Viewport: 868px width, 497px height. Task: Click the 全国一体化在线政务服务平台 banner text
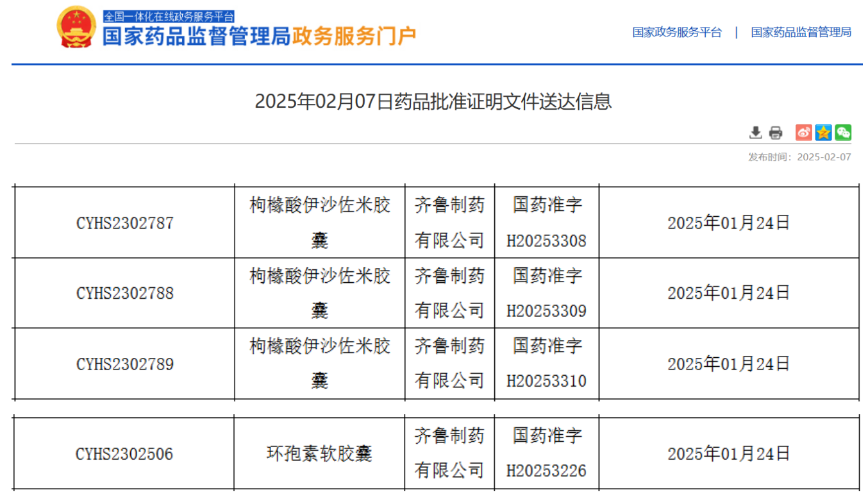pyautogui.click(x=169, y=17)
